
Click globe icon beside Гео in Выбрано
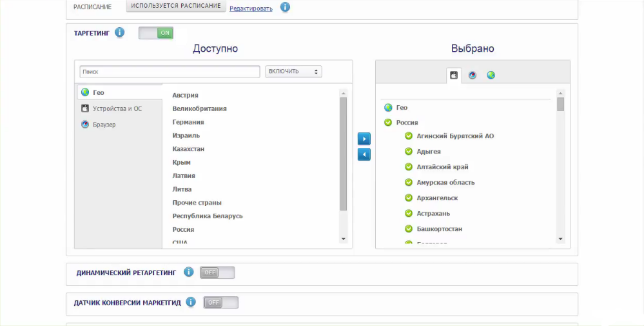click(388, 108)
